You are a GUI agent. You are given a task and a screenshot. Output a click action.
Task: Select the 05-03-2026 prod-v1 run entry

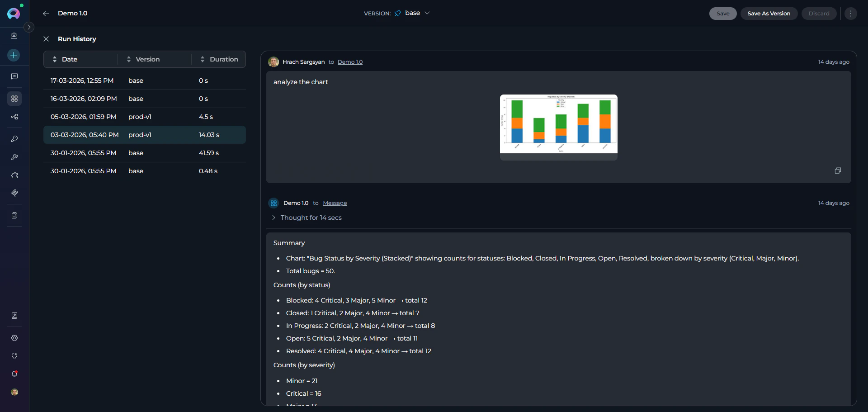tap(144, 117)
